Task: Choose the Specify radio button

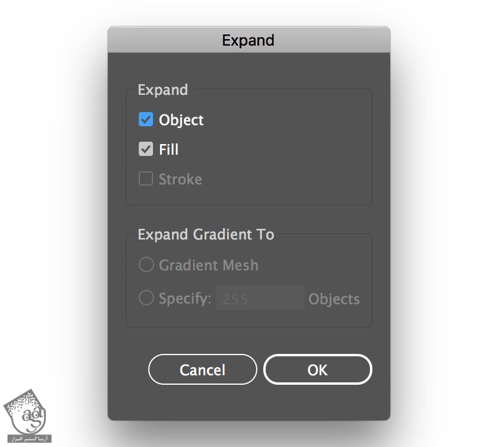Action: (146, 298)
